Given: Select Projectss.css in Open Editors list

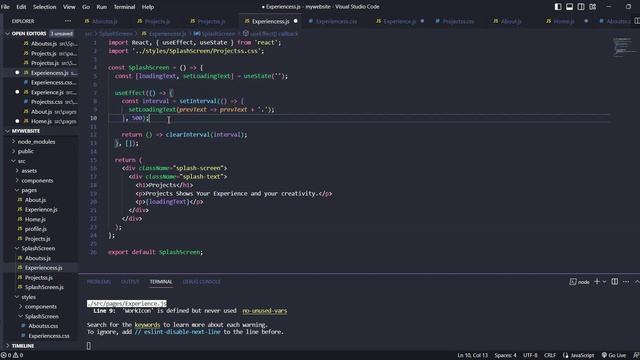Looking at the screenshot, I should click(x=47, y=102).
